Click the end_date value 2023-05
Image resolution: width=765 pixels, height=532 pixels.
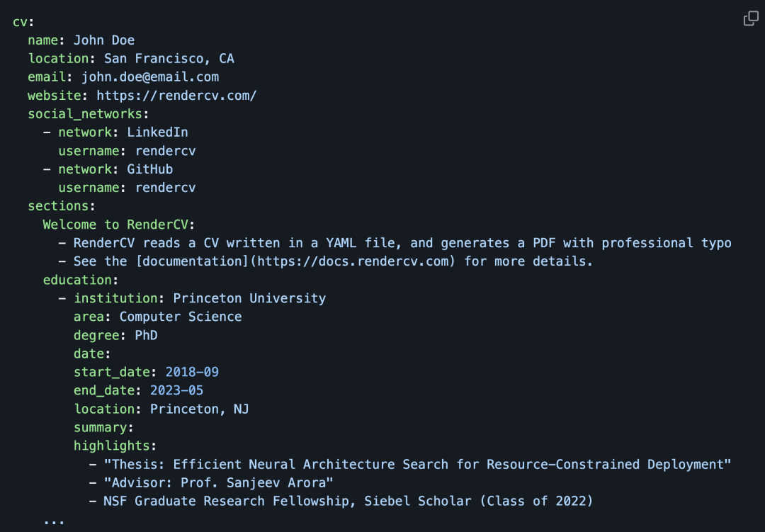176,390
